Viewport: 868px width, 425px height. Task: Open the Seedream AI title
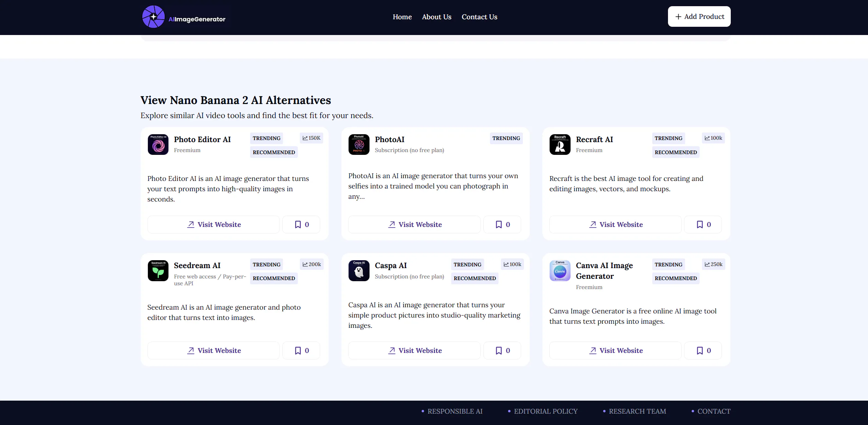(x=197, y=265)
